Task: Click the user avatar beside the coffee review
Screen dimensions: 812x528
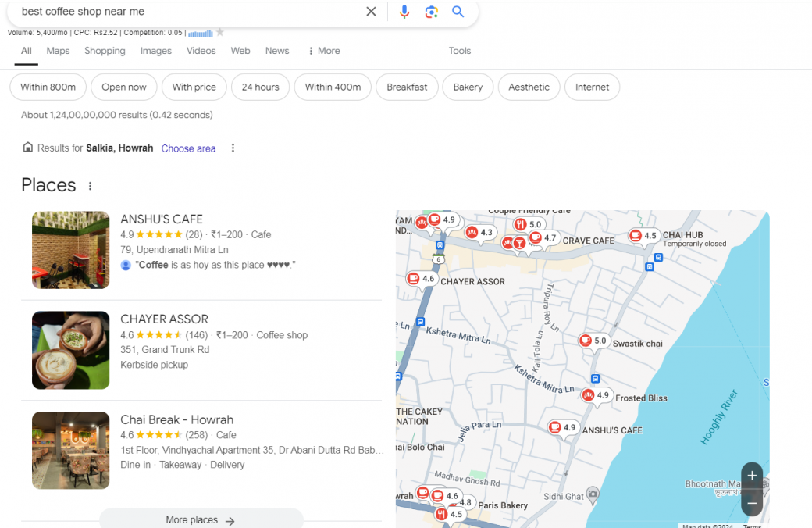Action: pyautogui.click(x=126, y=266)
